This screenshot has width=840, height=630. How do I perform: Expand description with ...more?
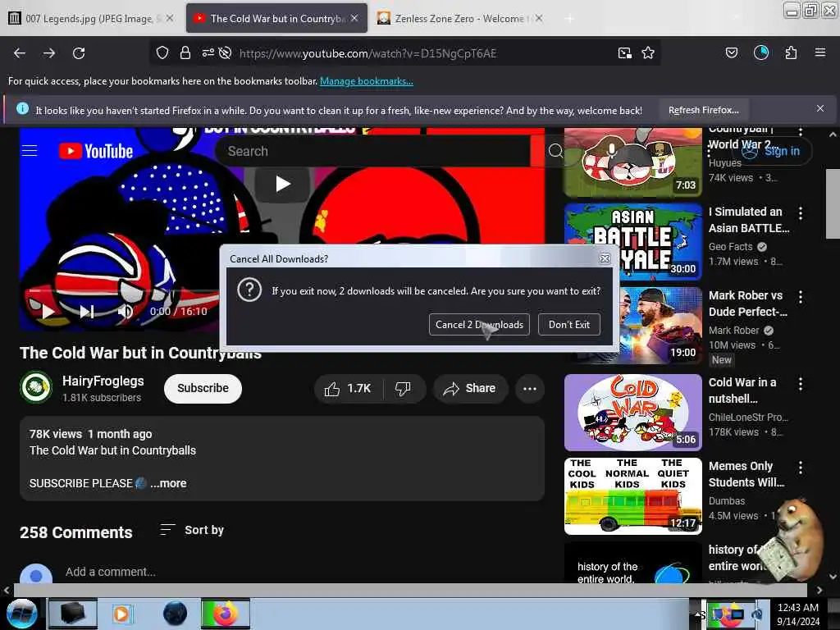click(169, 483)
